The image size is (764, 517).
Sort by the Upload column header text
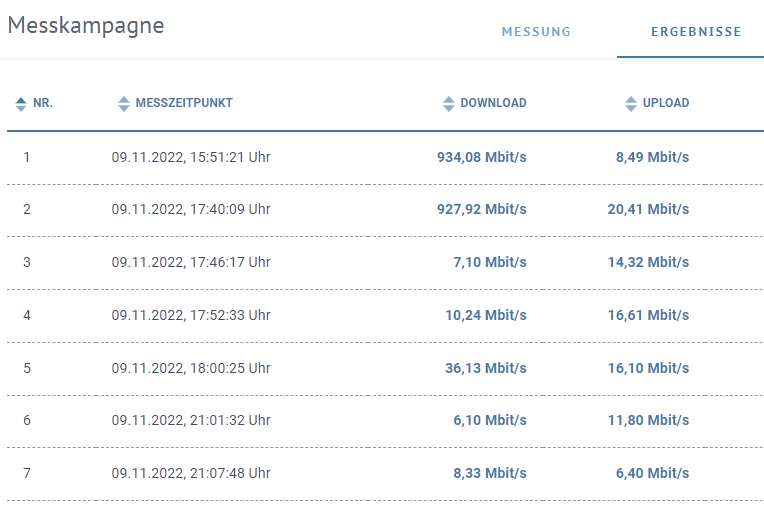(666, 103)
